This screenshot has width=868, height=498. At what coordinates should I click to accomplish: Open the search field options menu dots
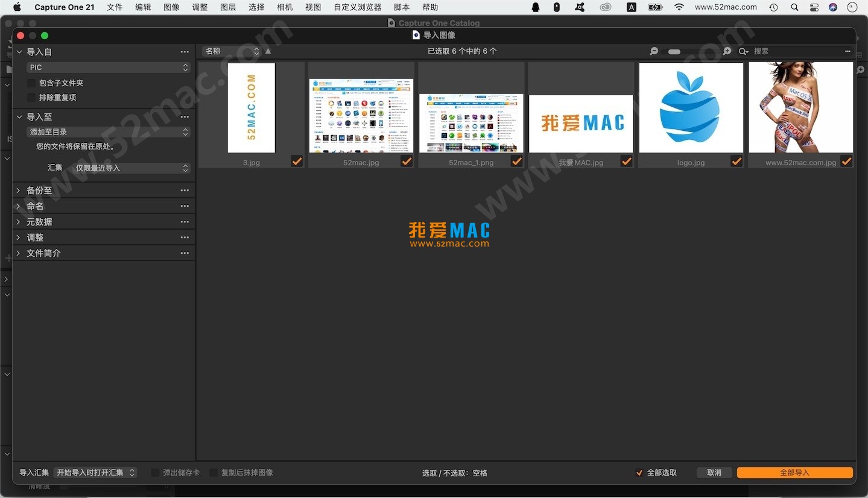click(x=847, y=51)
